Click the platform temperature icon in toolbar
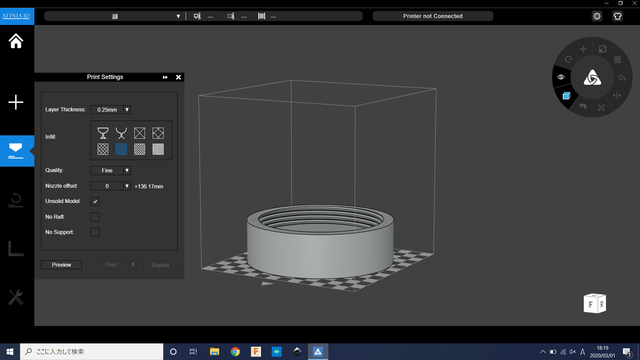Viewport: 640px width, 360px height. 231,16
